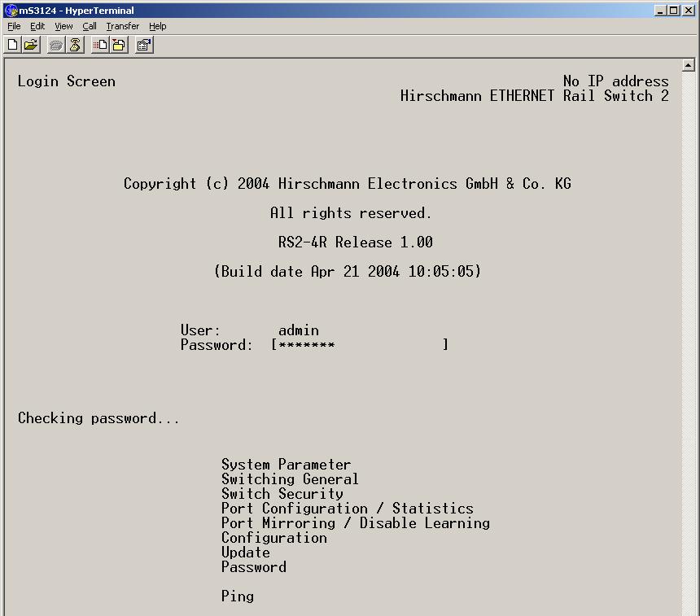Click the Receive file toolbar icon
This screenshot has width=700, height=616.
(x=119, y=46)
